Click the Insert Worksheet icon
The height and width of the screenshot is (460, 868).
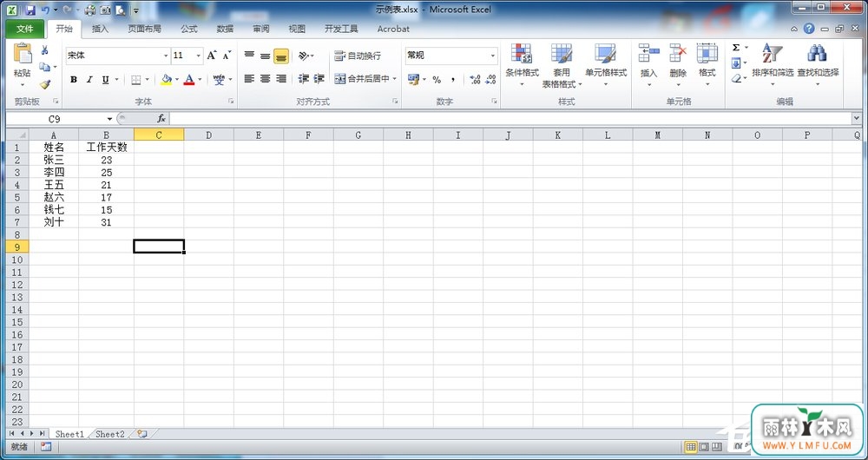point(142,434)
